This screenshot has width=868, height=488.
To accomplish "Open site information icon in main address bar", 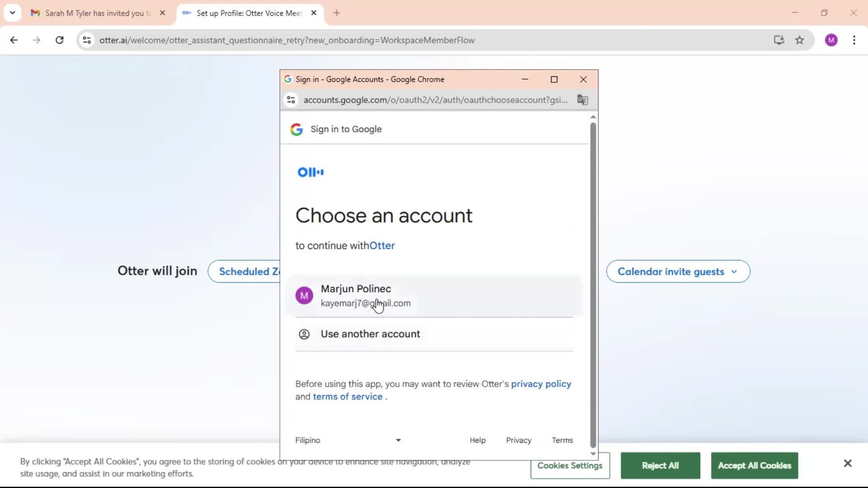I will 87,40.
